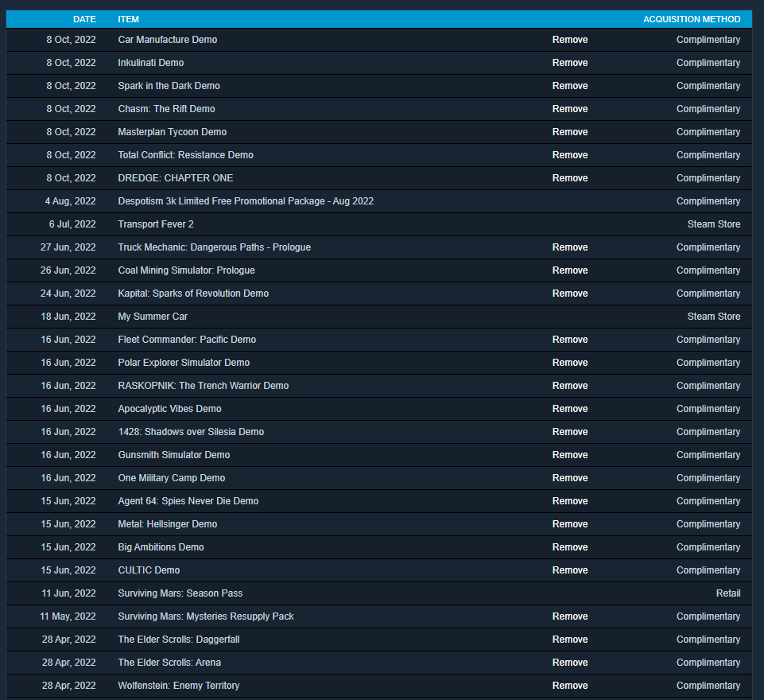
Task: Click Wolfenstein: Enemy Territory item name
Action: [x=178, y=686]
